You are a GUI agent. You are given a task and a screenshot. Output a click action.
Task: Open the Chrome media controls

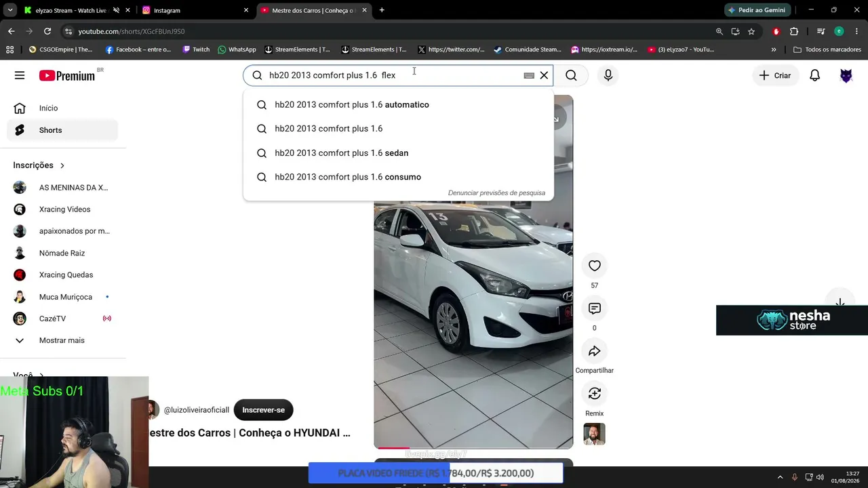(821, 31)
